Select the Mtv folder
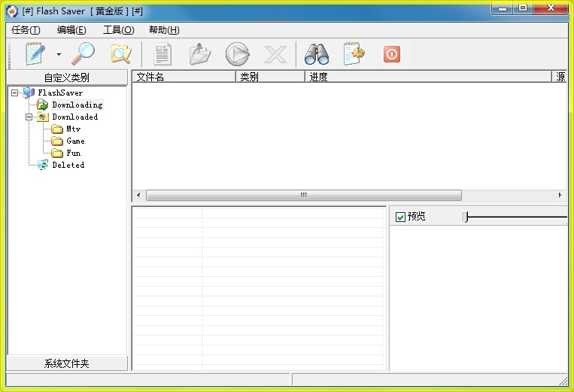 point(74,129)
